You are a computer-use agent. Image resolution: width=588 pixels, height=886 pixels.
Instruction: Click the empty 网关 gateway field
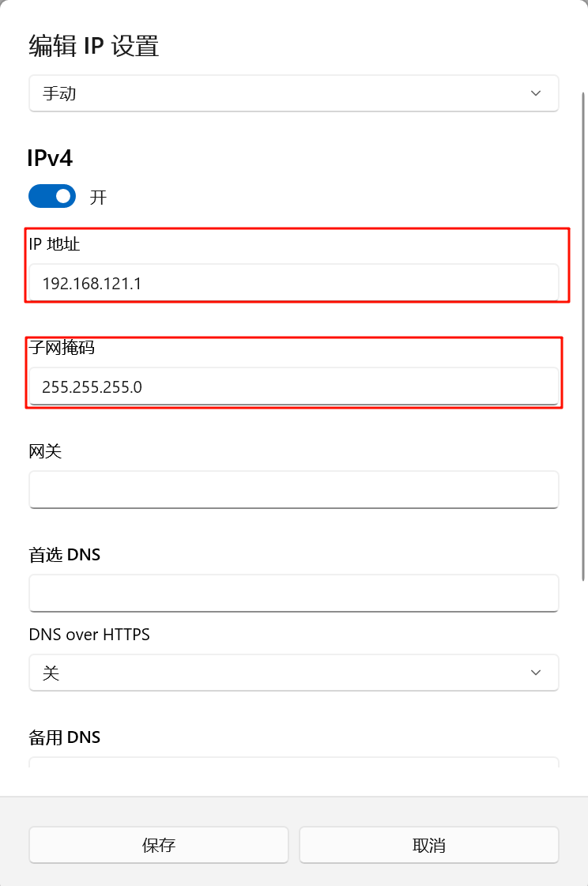[294, 490]
